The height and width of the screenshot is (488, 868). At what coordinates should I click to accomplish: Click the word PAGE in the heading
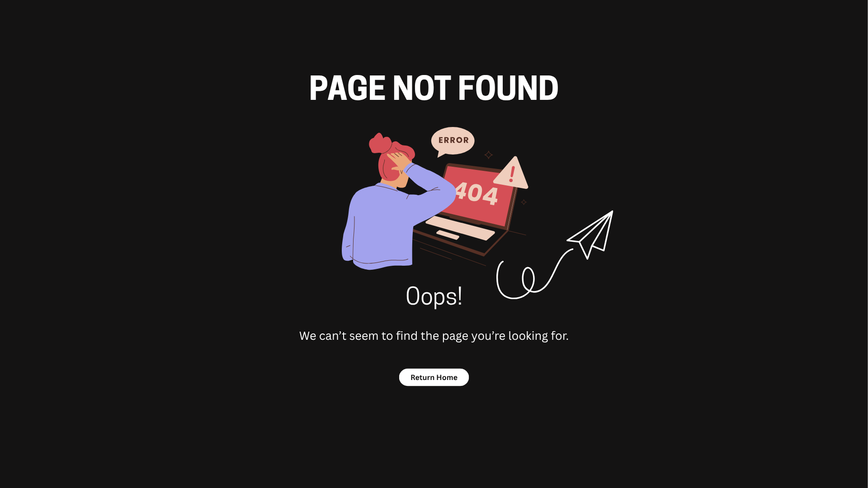[347, 88]
